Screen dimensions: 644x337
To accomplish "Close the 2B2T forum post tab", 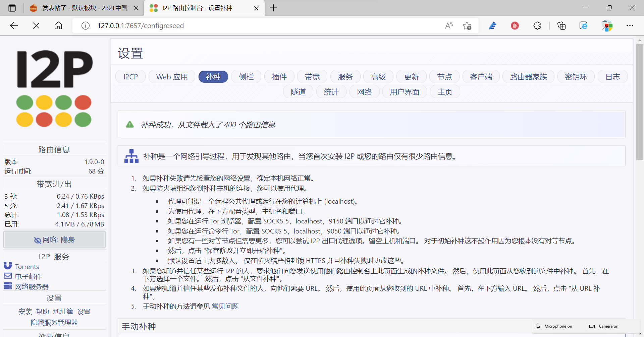I will 136,8.
